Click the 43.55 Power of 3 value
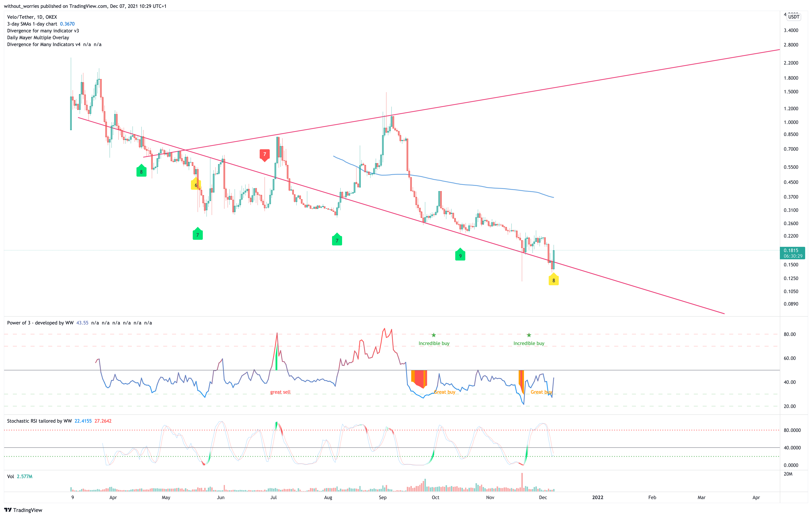Viewport: 812px width, 517px height. tap(82, 323)
